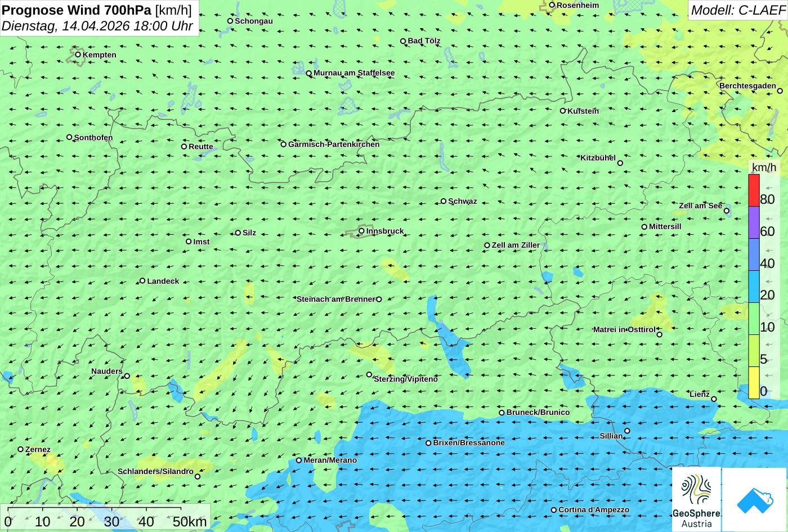Click the date 'Dienstag, 14.04.2026 18:00 Uhr'
788x532 pixels.
(97, 26)
